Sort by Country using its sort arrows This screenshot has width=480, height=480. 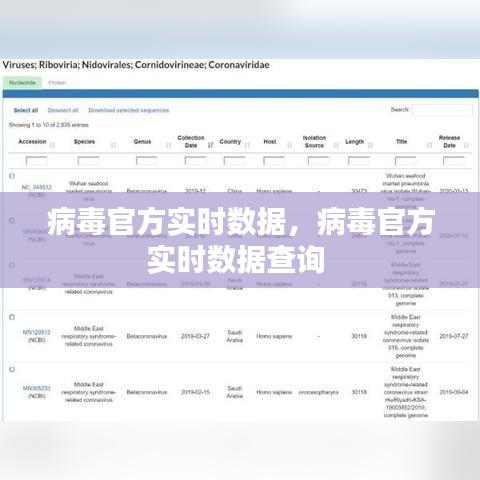pyautogui.click(x=247, y=145)
